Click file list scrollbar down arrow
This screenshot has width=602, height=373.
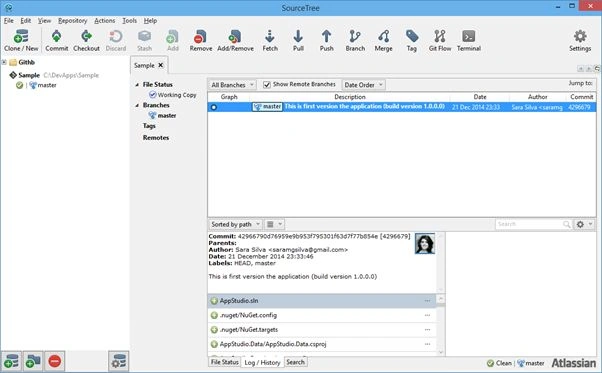pos(441,352)
